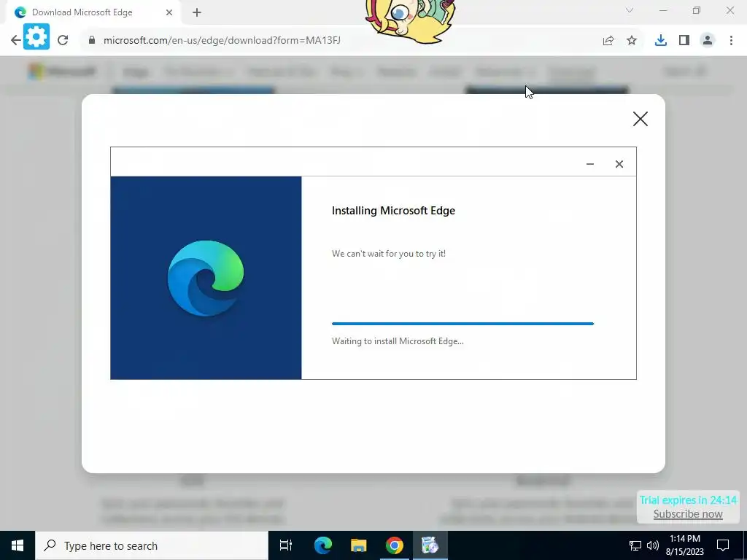The width and height of the screenshot is (747, 560).
Task: Open File Explorer from the taskbar
Action: click(359, 545)
